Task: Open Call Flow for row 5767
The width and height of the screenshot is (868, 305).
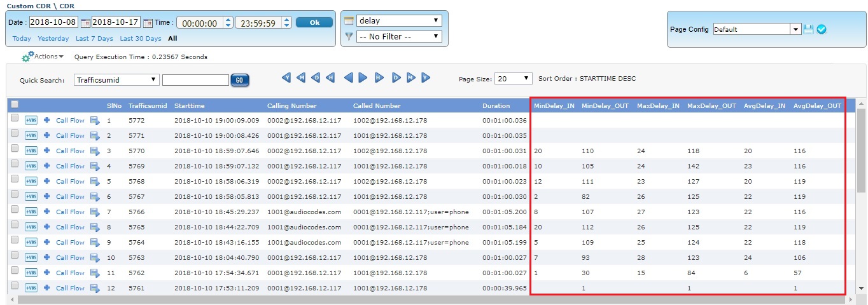Action: point(70,196)
